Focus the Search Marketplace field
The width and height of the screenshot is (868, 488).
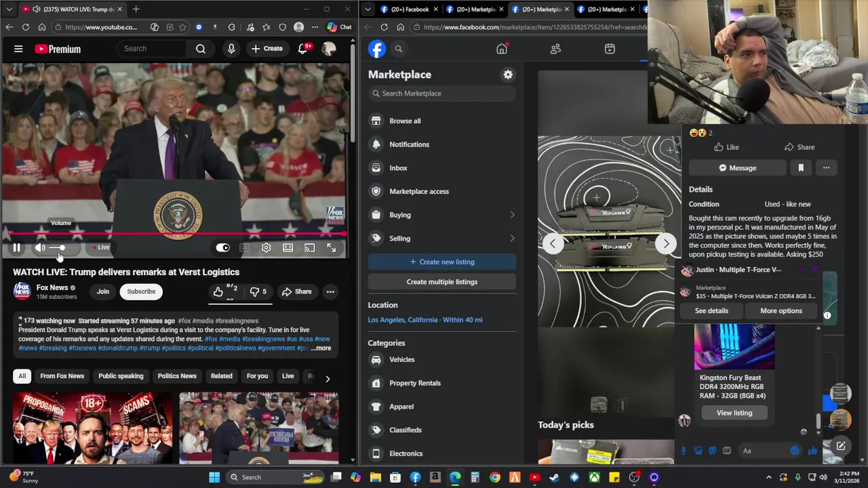tap(442, 94)
